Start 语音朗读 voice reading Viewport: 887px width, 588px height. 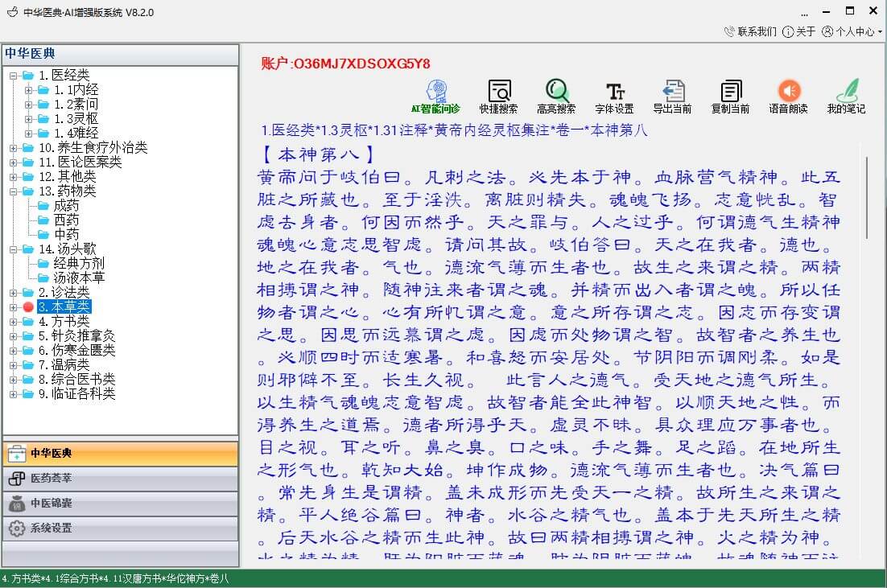point(788,97)
